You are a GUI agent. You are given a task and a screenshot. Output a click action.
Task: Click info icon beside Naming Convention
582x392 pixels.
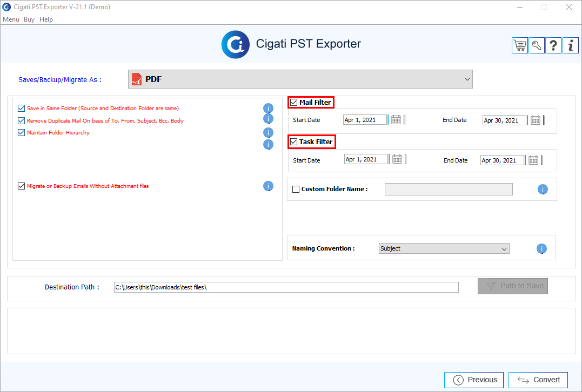[x=541, y=249]
